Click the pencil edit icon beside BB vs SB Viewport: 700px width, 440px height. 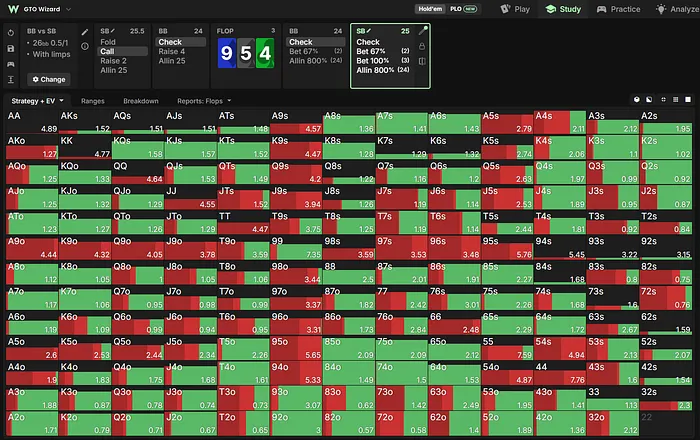click(85, 32)
